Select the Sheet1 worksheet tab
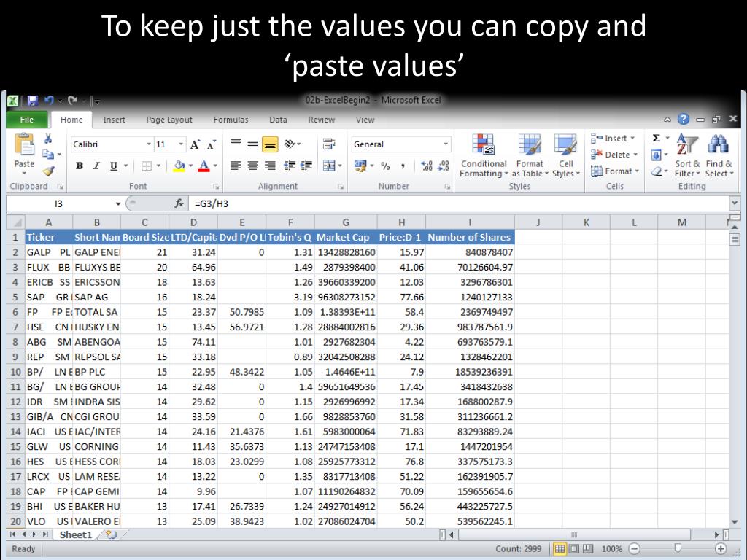This screenshot has height=560, width=747. 76,534
